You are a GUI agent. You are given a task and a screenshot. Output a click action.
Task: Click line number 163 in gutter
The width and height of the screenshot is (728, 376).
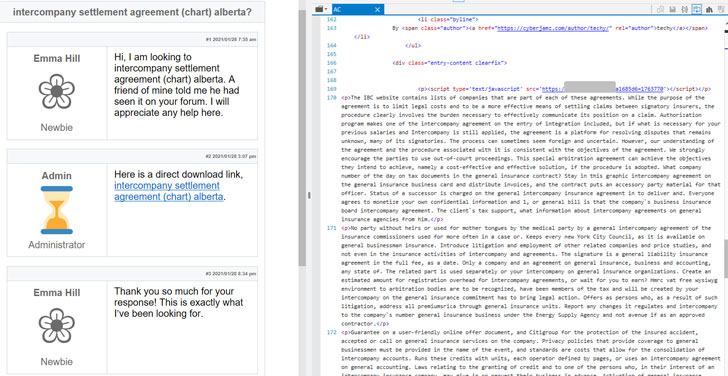(x=332, y=28)
